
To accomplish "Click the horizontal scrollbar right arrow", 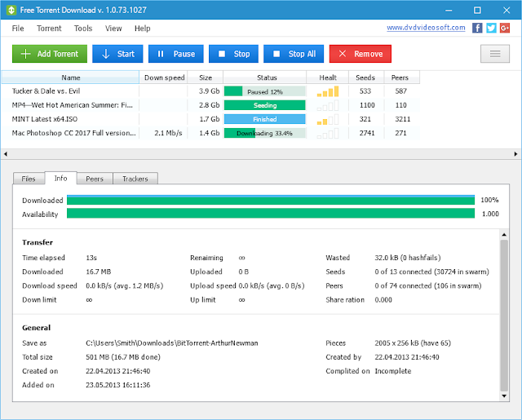I will point(515,154).
